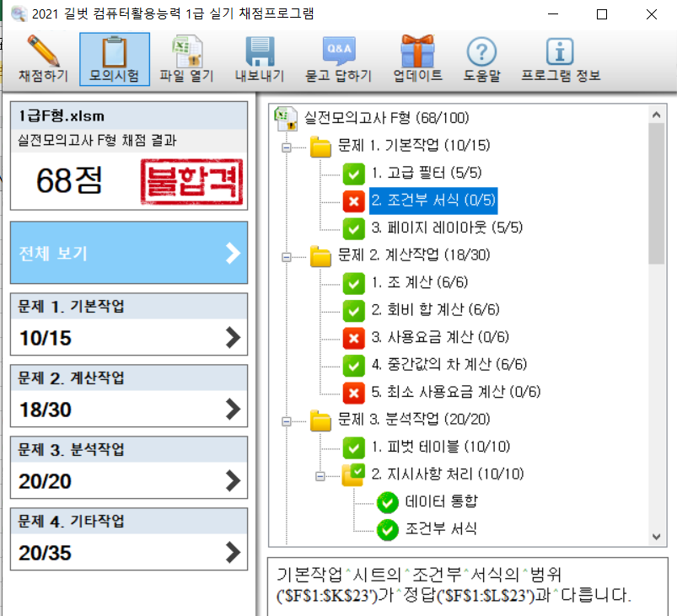Select the 실전모의고사 F형 (68/100) root node
Image resolution: width=677 pixels, height=616 pixels.
coord(386,118)
